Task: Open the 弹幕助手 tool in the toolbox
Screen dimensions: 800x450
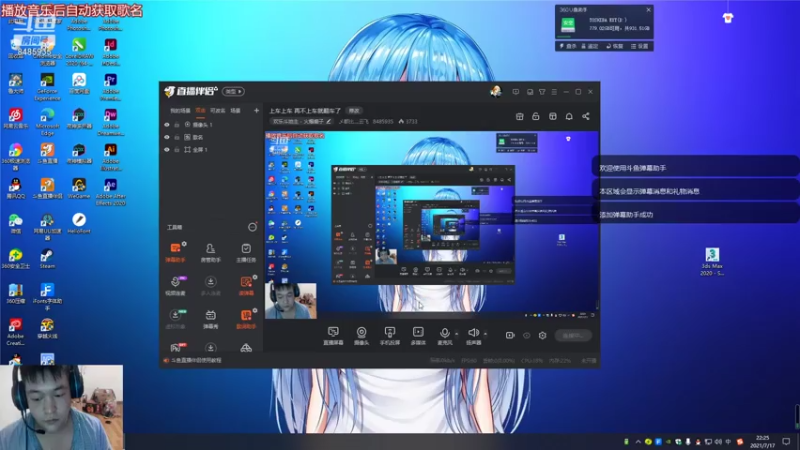Action: pyautogui.click(x=175, y=253)
